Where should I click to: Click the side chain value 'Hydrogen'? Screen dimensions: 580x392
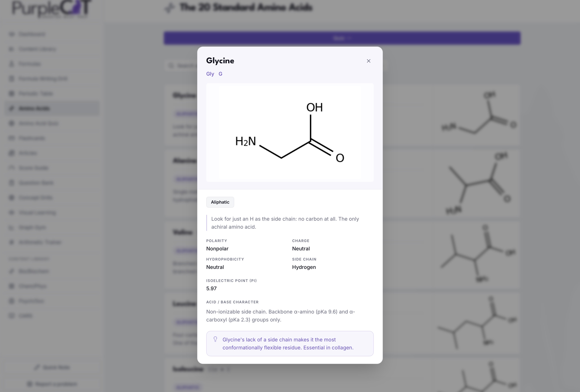[304, 267]
